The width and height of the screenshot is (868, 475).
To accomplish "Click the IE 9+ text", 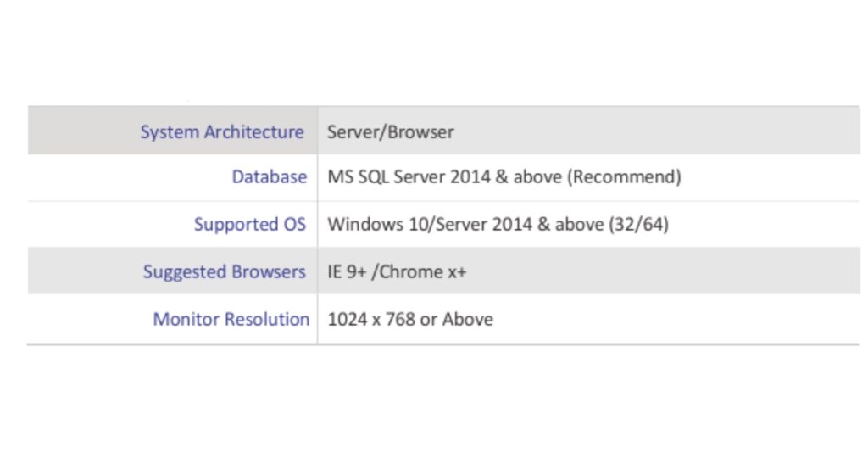I will 347,272.
